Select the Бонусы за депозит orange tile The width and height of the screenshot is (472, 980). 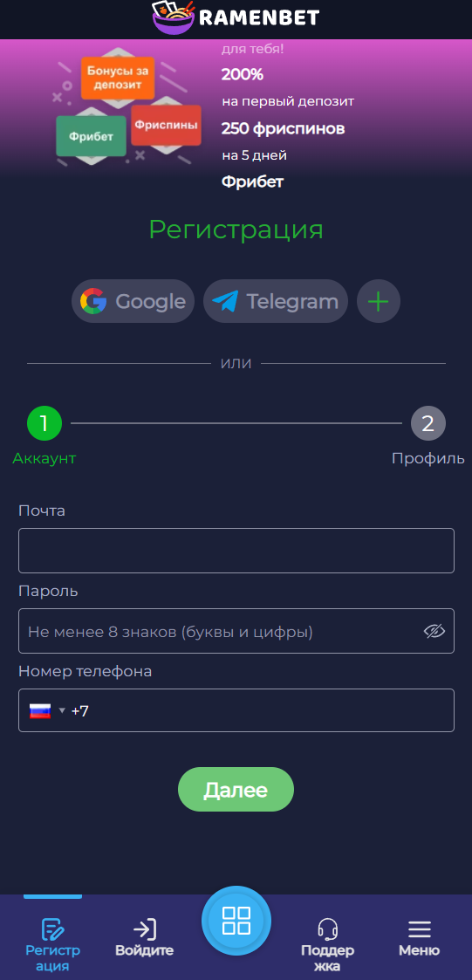click(118, 79)
